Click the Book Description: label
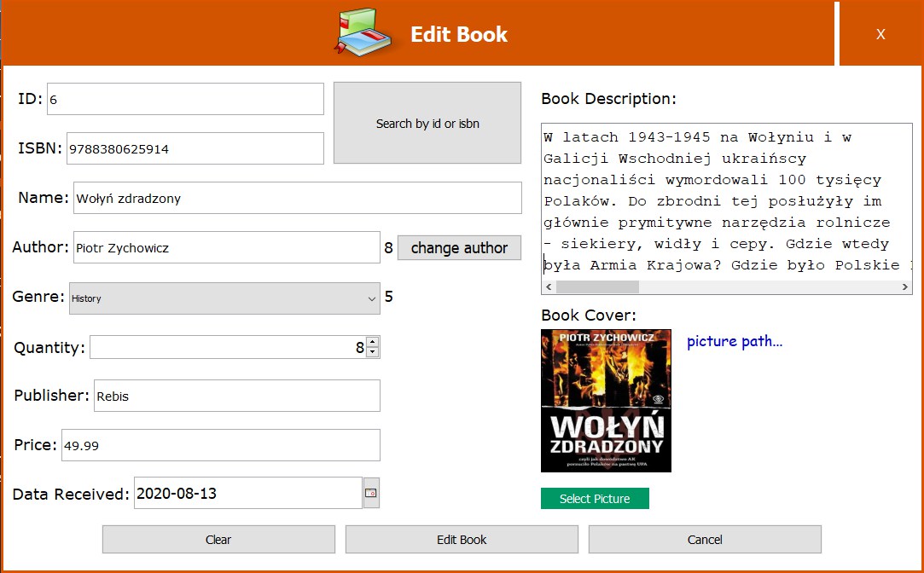The image size is (924, 573). click(608, 98)
